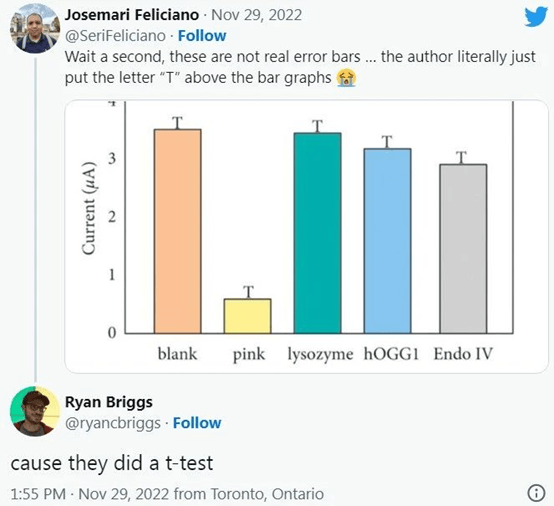Click the crying emoji in the tweet
Viewport: 554px width, 506px height.
click(x=346, y=78)
